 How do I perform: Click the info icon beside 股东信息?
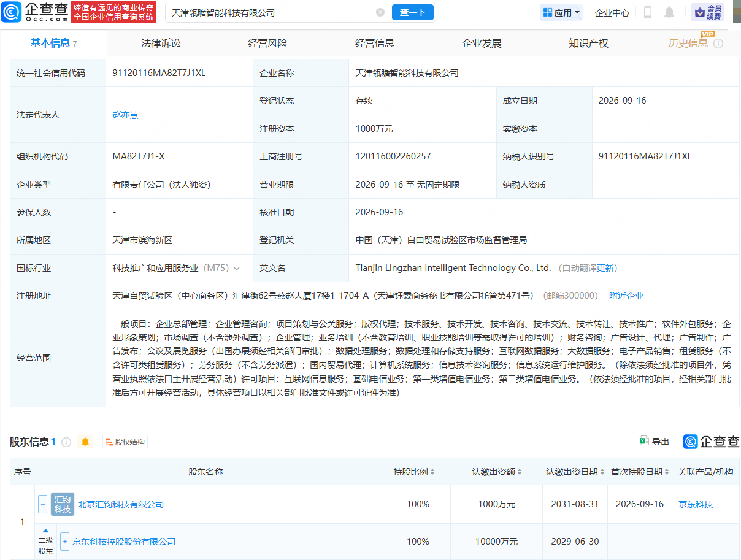click(66, 442)
